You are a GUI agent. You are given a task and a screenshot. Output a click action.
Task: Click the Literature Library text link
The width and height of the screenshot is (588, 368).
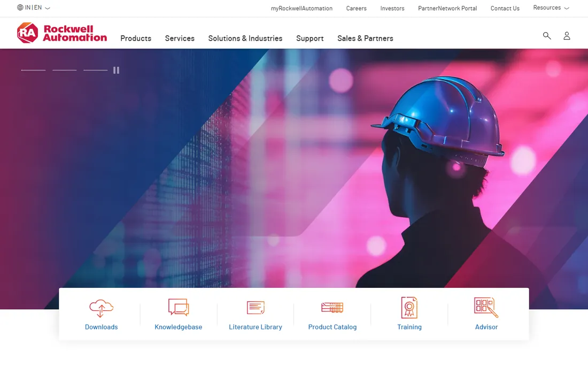pos(256,327)
